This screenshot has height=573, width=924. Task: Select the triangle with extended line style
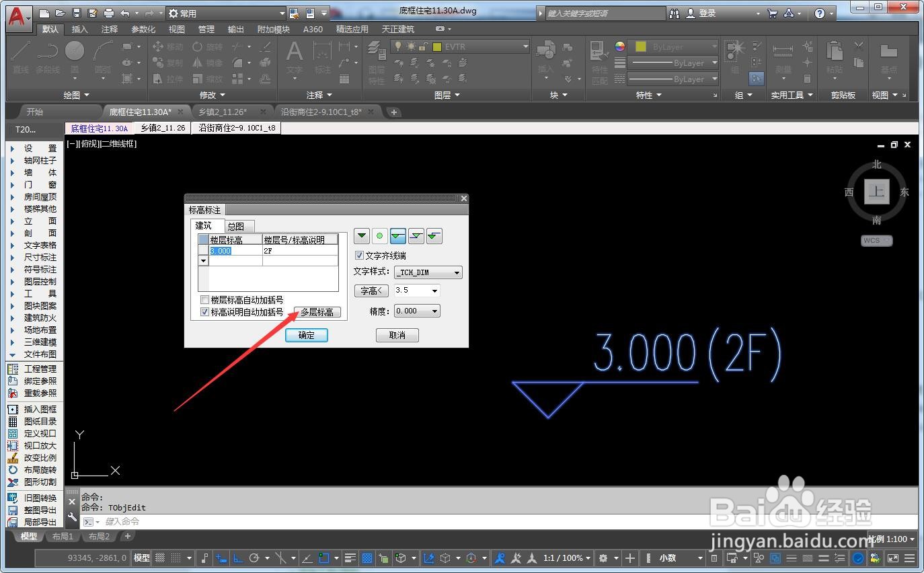click(x=434, y=235)
